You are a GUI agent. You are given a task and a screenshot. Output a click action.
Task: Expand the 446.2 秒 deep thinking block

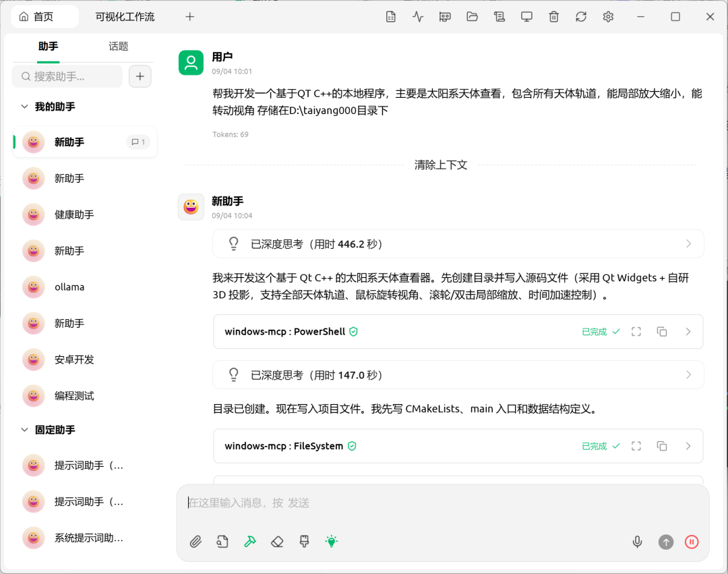pos(458,244)
